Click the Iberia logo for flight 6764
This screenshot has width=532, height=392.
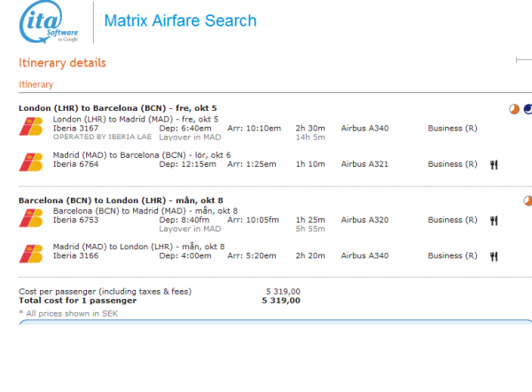click(30, 161)
